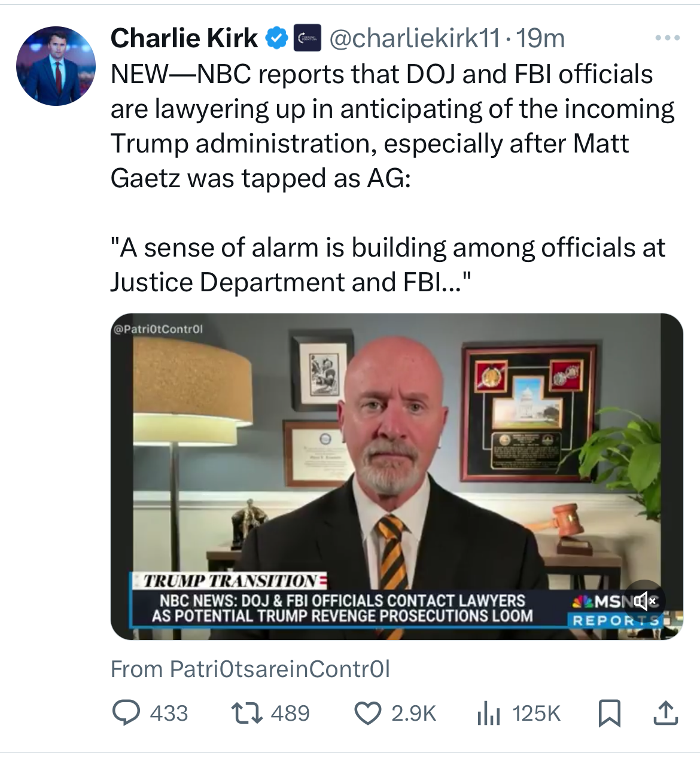Click the 489 reposts count
The image size is (700, 765).
[290, 713]
